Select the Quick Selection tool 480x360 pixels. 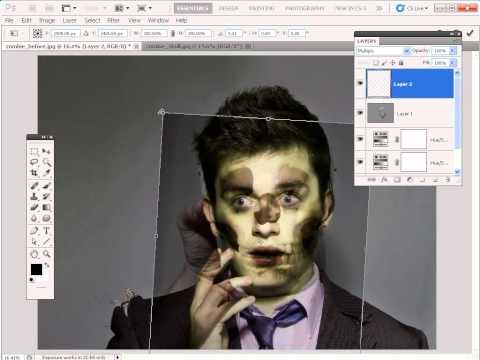pos(46,162)
